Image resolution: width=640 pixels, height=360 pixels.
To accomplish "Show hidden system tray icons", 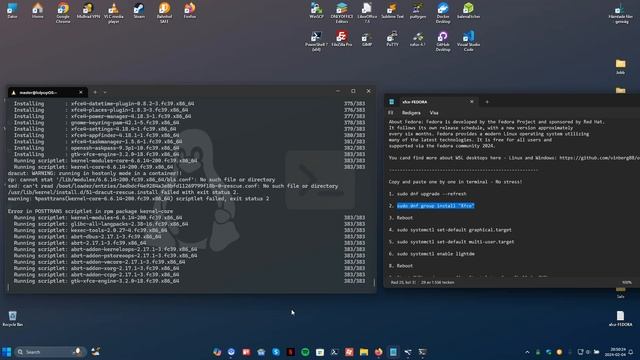I will 527,352.
